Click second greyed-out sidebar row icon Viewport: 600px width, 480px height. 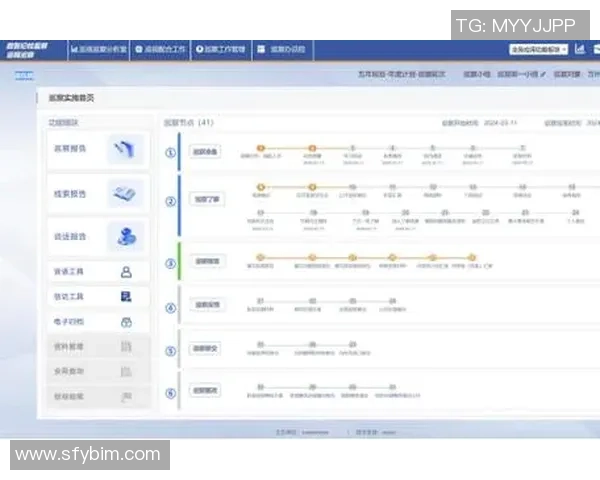click(126, 371)
